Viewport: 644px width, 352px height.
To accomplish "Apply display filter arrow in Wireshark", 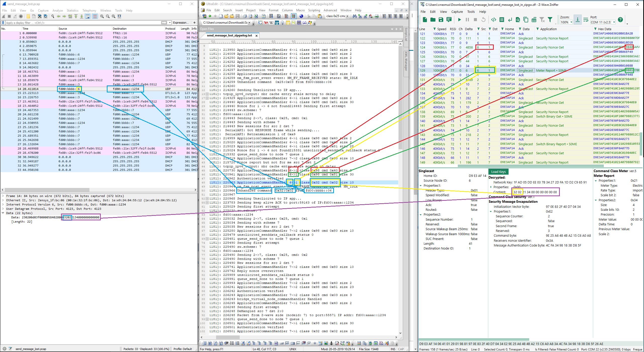I will [164, 23].
